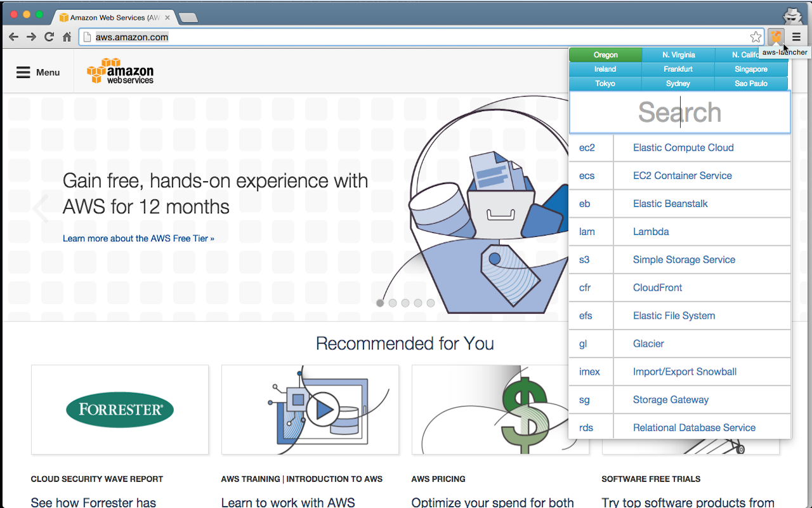Open Elastic Beanstalk service
The image size is (812, 508).
pos(702,204)
